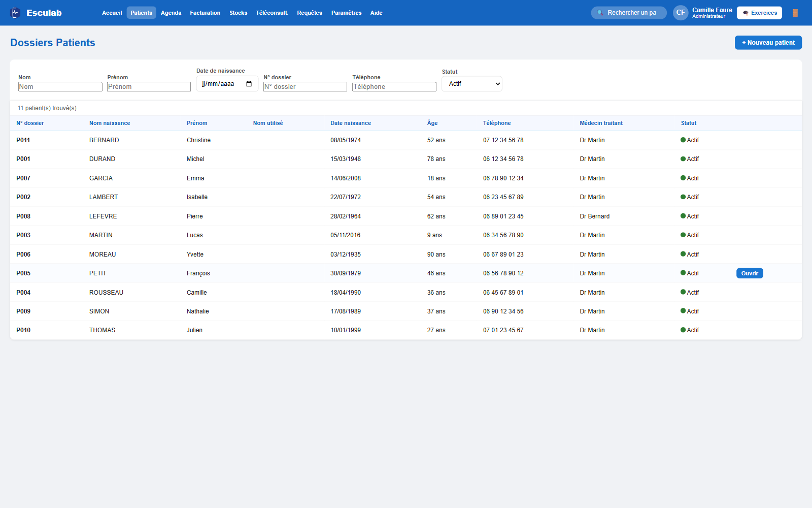
Task: Click phone number 06 78 90 12 34
Action: (503, 178)
